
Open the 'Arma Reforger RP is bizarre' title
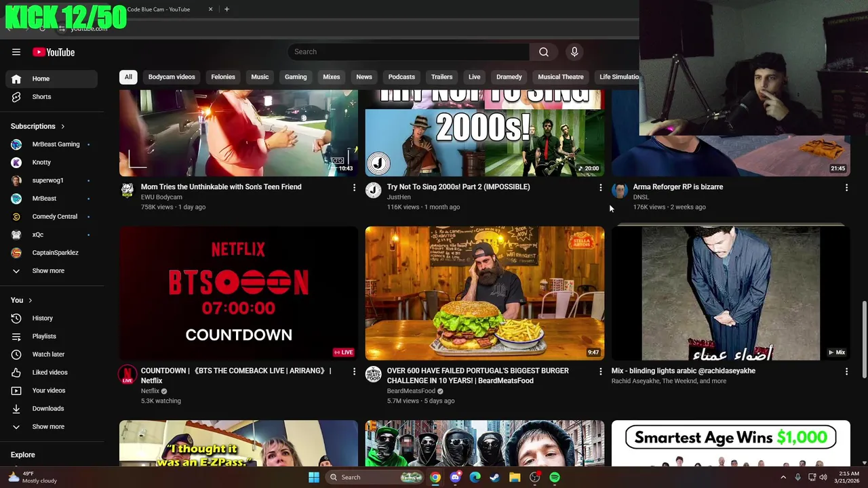(x=678, y=187)
